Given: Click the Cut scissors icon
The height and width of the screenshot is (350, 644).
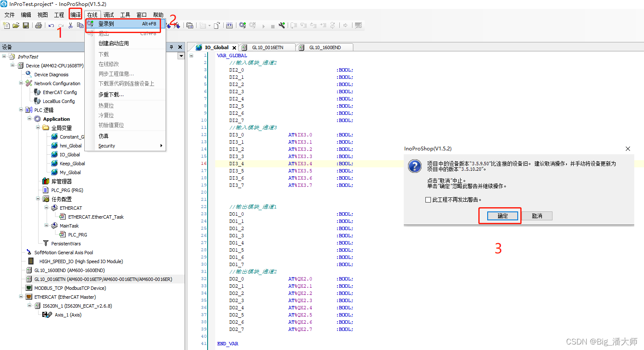Looking at the screenshot, I should (x=71, y=25).
